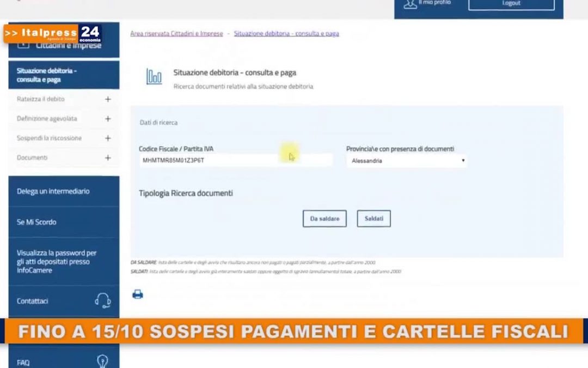The height and width of the screenshot is (368, 588).
Task: Follow Area riservata Cittadini e Imprese breadcrumb
Action: (x=176, y=33)
